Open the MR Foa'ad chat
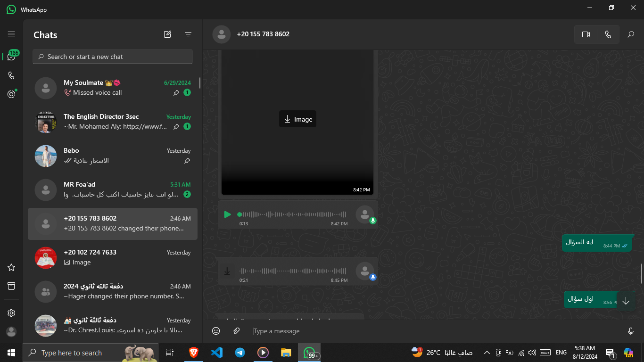 pyautogui.click(x=113, y=189)
